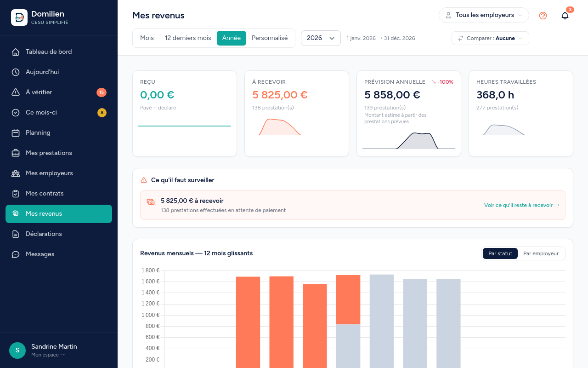Open the notifications bell icon
588x368 pixels.
[x=565, y=16]
